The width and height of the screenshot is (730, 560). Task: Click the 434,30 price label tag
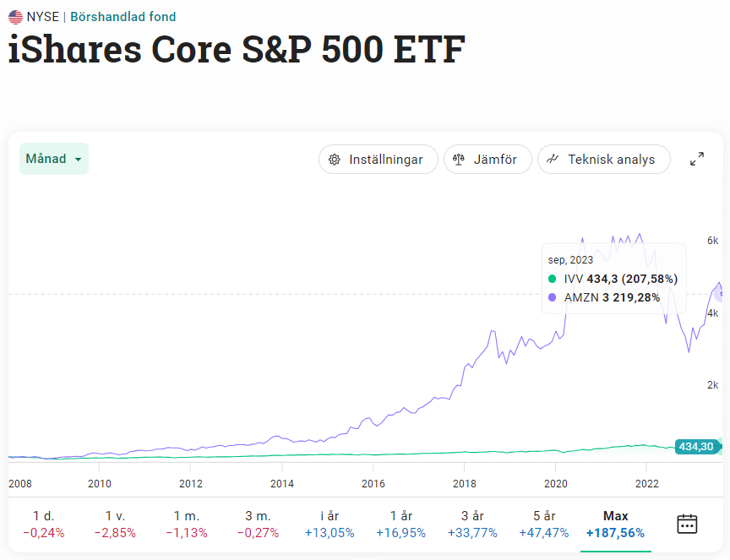click(696, 447)
